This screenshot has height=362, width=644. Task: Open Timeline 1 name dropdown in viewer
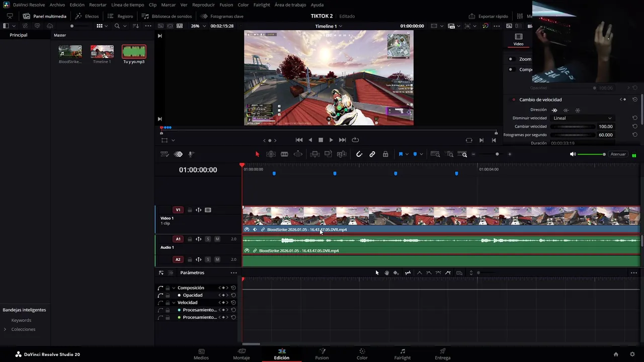click(x=329, y=26)
